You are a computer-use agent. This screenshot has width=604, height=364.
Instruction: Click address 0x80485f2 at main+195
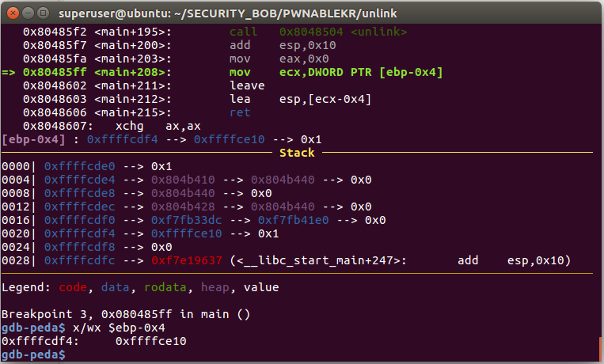(55, 32)
